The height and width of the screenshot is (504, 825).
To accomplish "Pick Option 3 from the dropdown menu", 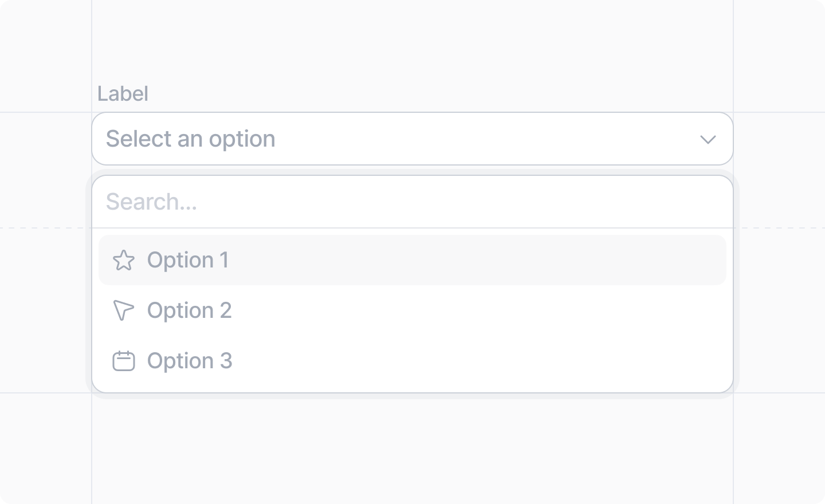I will (x=412, y=361).
